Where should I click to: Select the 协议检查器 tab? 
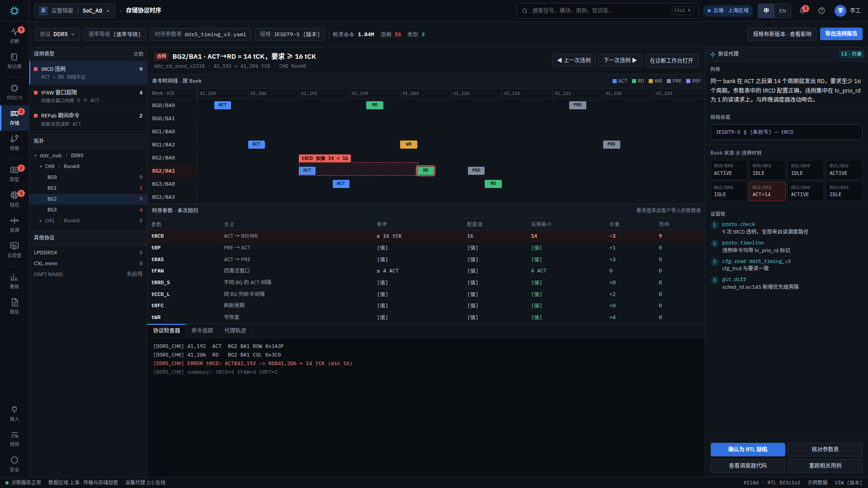pyautogui.click(x=166, y=331)
